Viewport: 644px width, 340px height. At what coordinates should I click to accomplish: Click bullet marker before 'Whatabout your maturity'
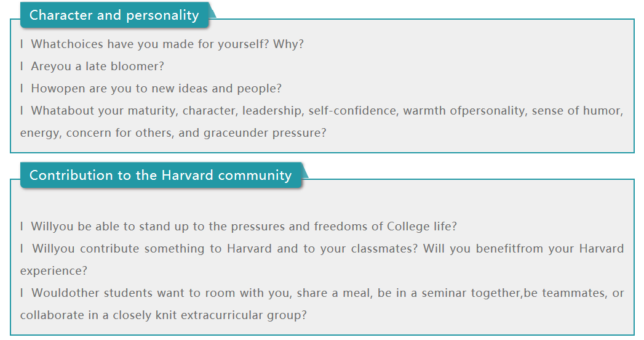click(x=22, y=111)
